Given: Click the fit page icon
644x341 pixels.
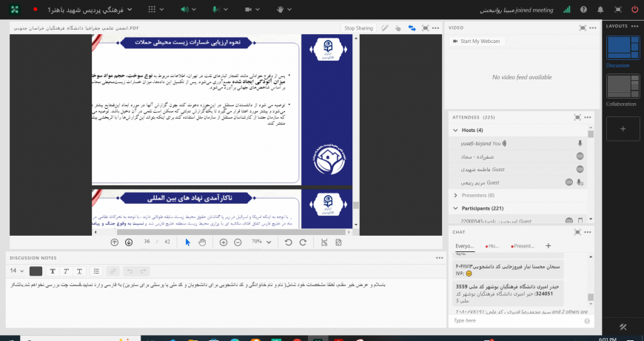Looking at the screenshot, I should (x=338, y=242).
